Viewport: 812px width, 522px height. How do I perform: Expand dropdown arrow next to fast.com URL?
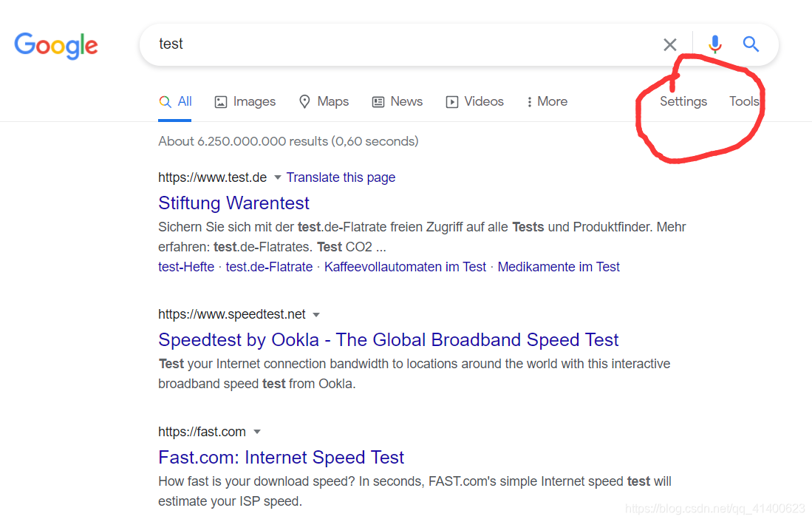[x=257, y=432]
